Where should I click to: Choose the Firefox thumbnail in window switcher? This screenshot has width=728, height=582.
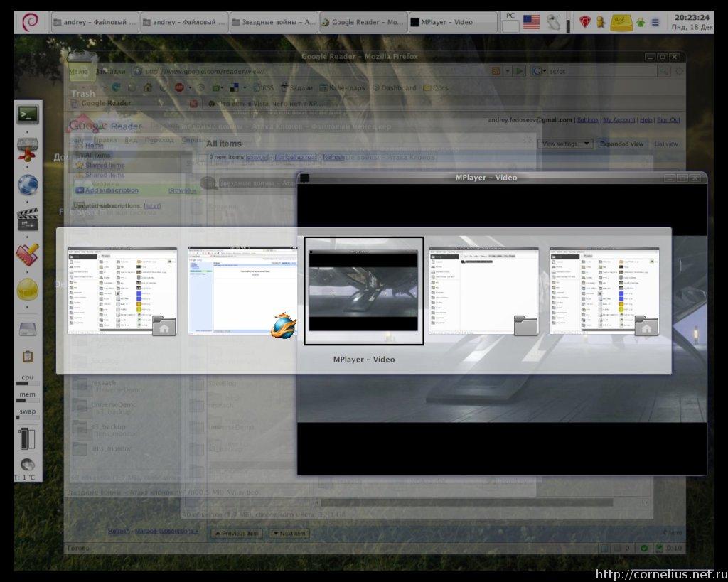pos(242,291)
